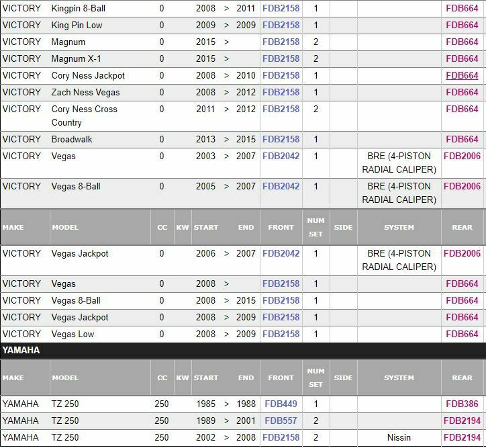The image size is (486, 448).
Task: Open front pad FDB2042 for Vegas 2003-2007
Action: coord(281,156)
